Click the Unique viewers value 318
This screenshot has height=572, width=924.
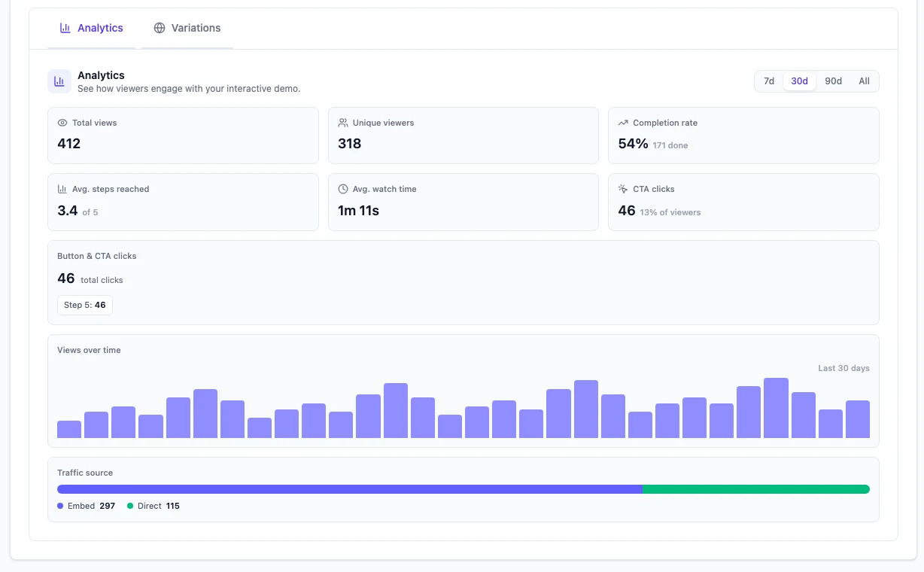350,144
